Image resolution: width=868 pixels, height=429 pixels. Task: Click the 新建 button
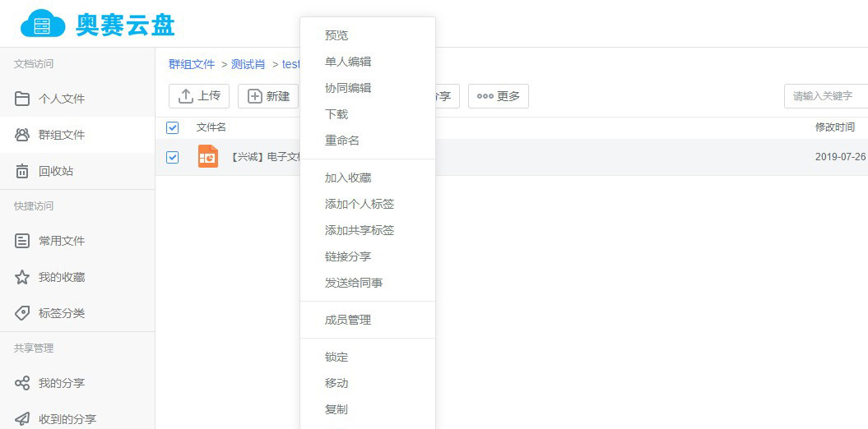point(268,96)
